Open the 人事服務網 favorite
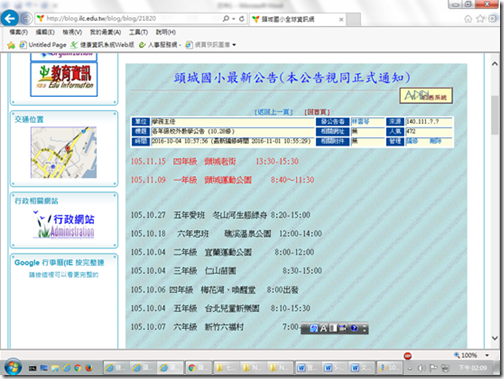Viewport: 504px width, 379px height. point(160,45)
